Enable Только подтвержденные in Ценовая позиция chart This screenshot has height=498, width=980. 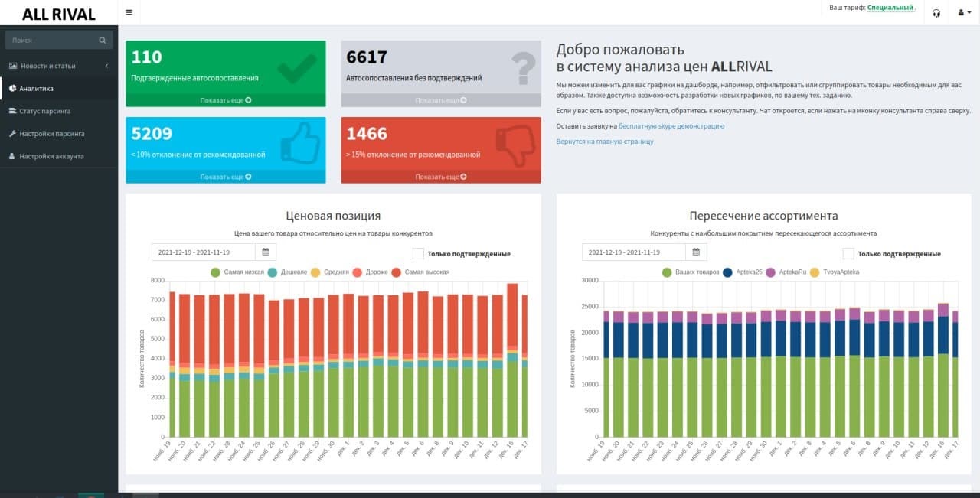(x=418, y=253)
